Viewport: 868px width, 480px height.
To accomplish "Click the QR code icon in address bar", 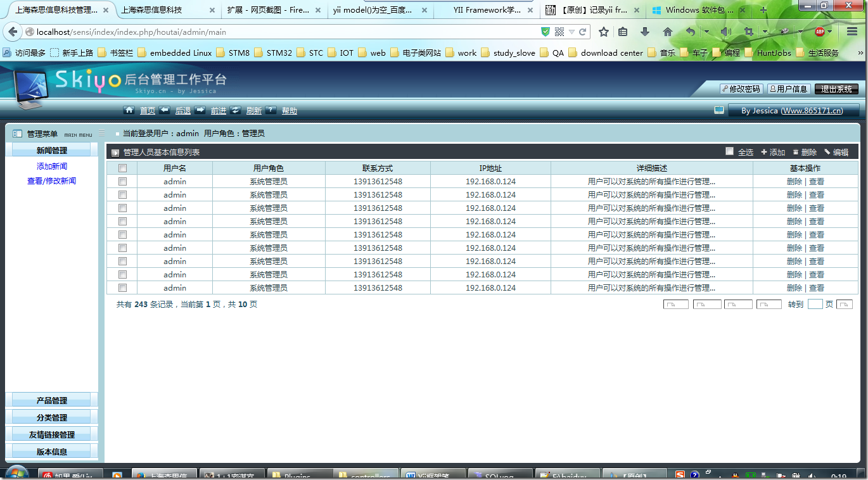I will pyautogui.click(x=559, y=32).
